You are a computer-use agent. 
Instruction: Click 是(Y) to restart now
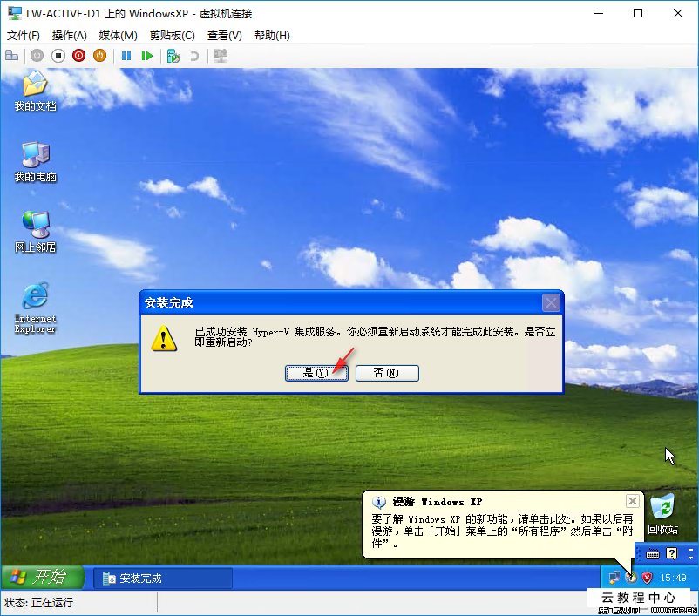pos(316,373)
